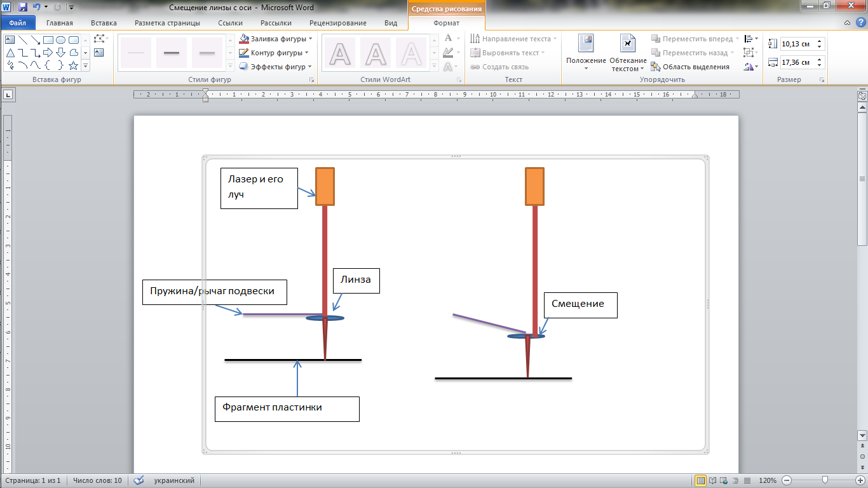The height and width of the screenshot is (488, 868).
Task: Select the Rounded Rectangle shape
Action: coord(73,39)
